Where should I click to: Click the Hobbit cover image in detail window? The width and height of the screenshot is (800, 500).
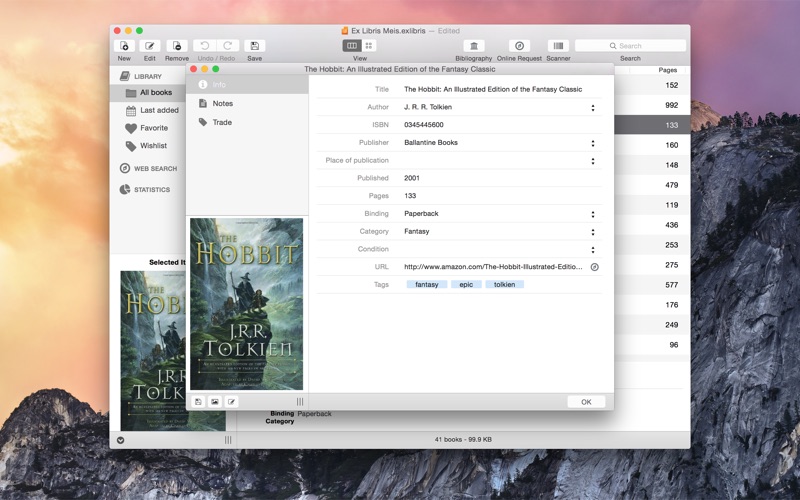pos(246,304)
